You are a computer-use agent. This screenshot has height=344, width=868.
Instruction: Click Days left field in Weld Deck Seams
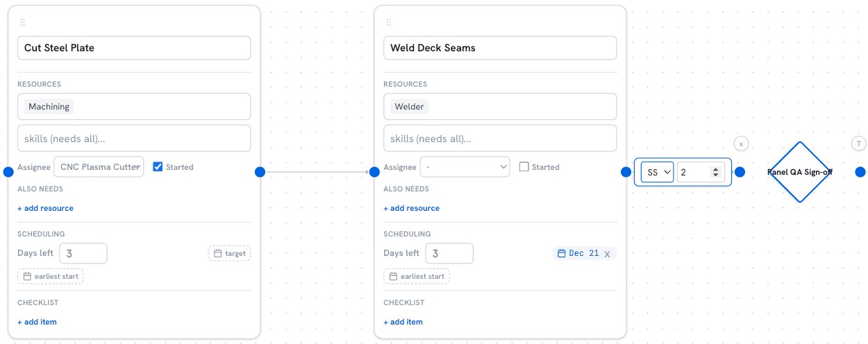[x=449, y=253]
